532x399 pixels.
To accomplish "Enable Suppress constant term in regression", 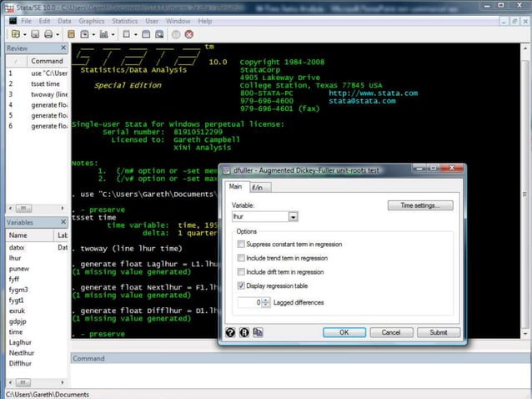I will pyautogui.click(x=242, y=244).
